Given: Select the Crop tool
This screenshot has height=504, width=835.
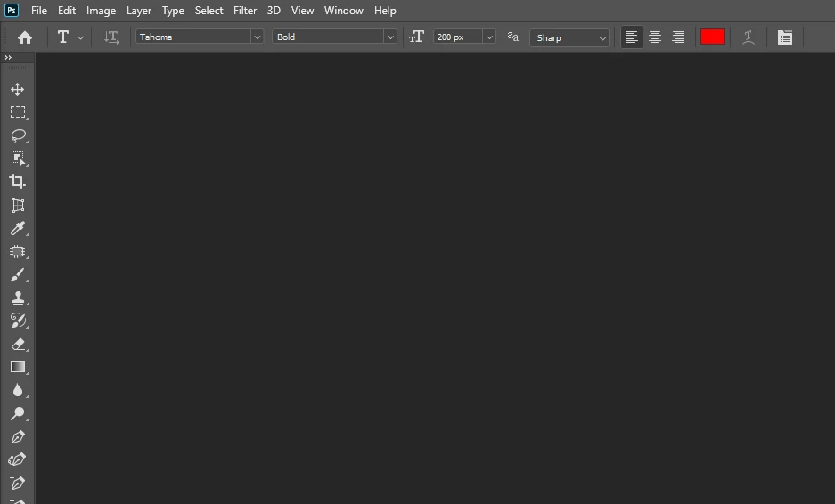Looking at the screenshot, I should pyautogui.click(x=18, y=182).
